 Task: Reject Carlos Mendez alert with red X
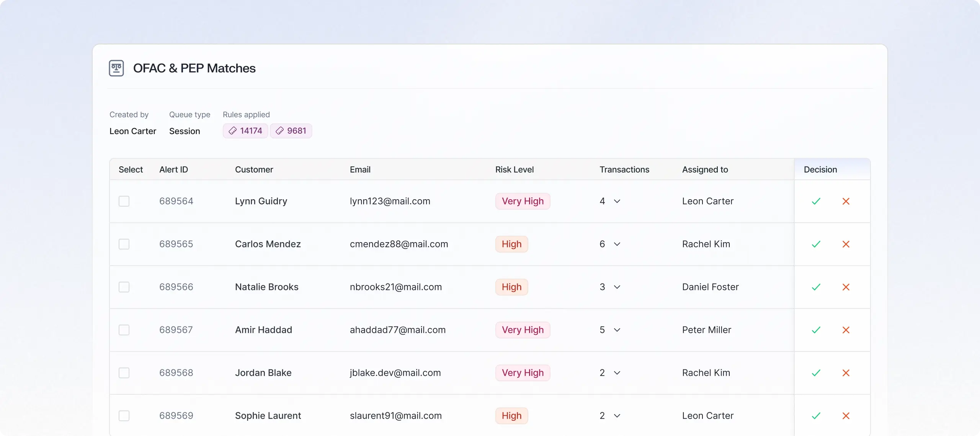pos(846,244)
